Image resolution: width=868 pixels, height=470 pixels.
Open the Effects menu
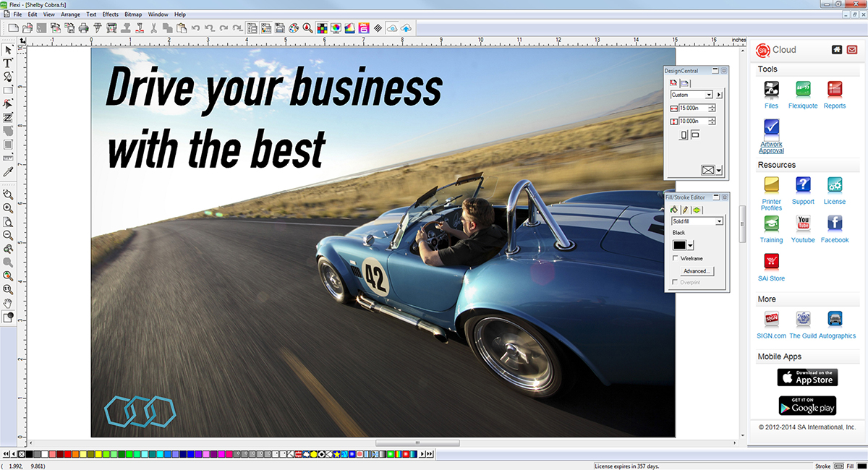point(110,14)
